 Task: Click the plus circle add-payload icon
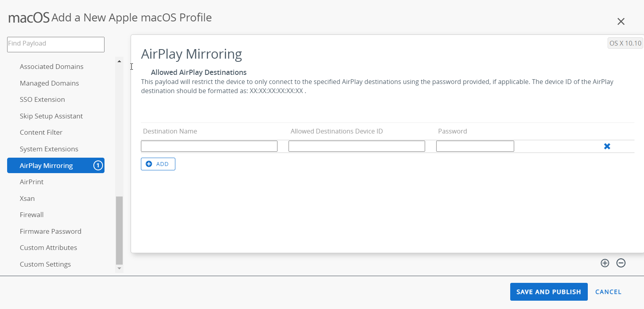point(605,263)
